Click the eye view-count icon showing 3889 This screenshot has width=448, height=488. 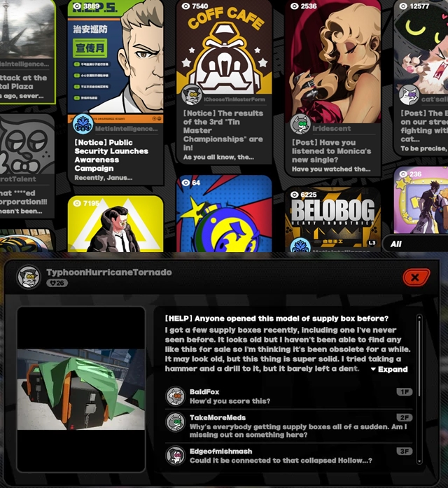(x=77, y=6)
